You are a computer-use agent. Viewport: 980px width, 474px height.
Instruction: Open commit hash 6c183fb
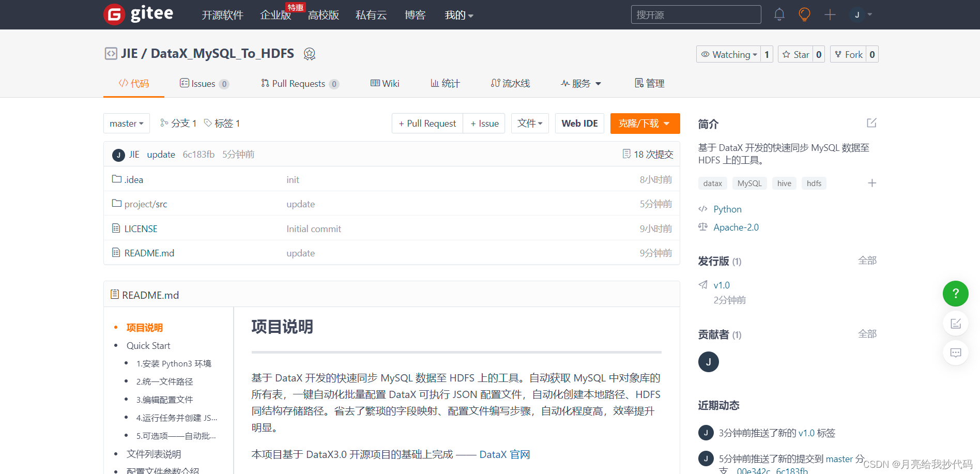coord(198,154)
